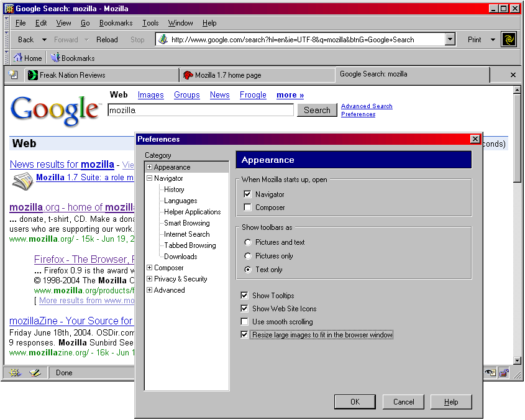The width and height of the screenshot is (525, 420).
Task: Open the Tools menu
Action: (150, 23)
